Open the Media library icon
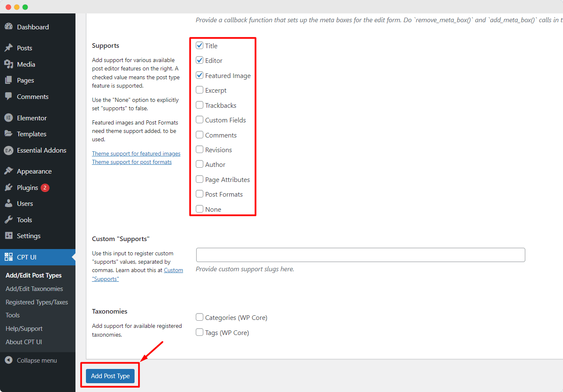This screenshot has height=392, width=563. coord(9,64)
